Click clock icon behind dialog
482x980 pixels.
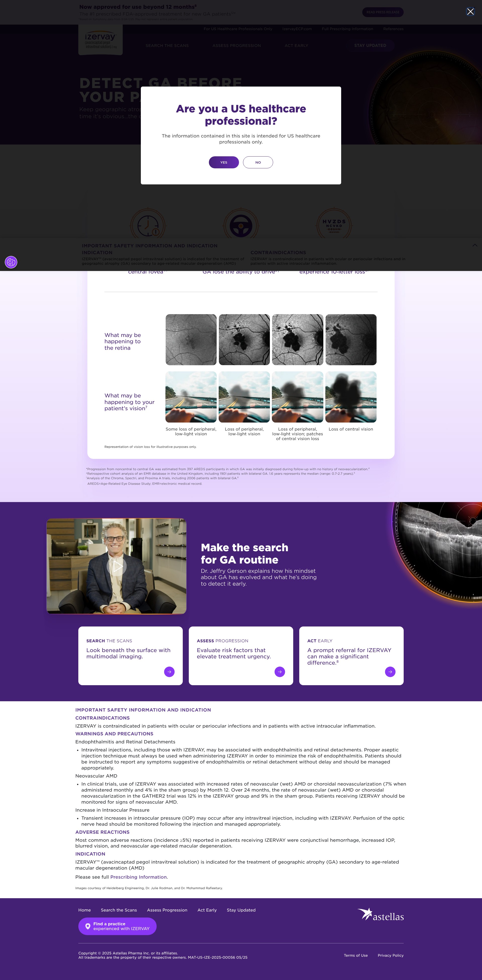(x=148, y=225)
